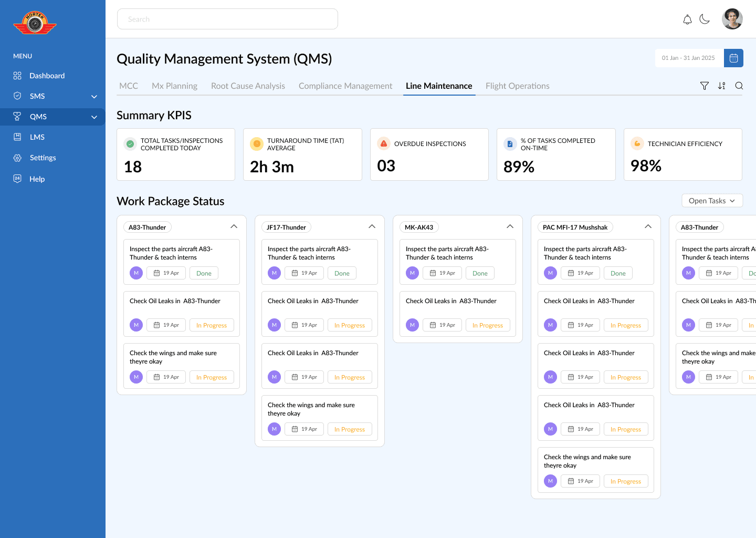Click the Dashboard grid icon
The width and height of the screenshot is (756, 538).
click(17, 76)
